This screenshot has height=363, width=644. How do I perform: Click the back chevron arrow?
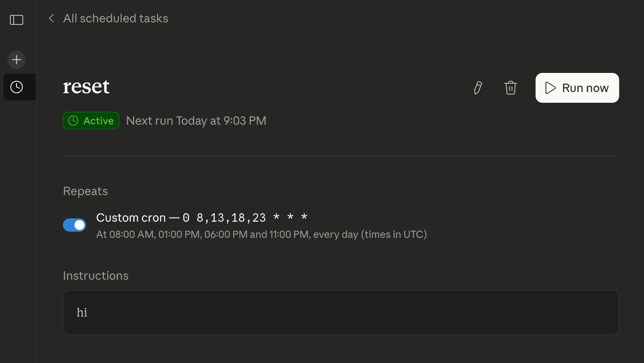51,18
